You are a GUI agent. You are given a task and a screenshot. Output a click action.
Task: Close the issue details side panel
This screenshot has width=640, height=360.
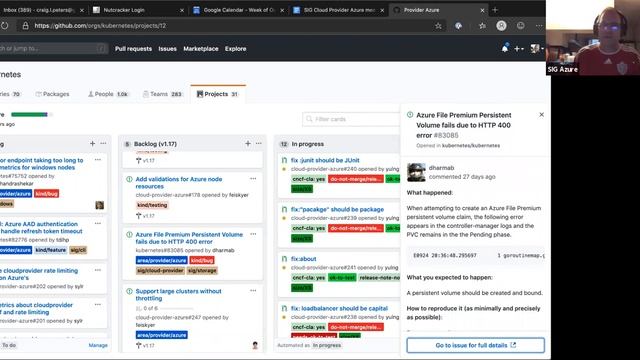(541, 115)
